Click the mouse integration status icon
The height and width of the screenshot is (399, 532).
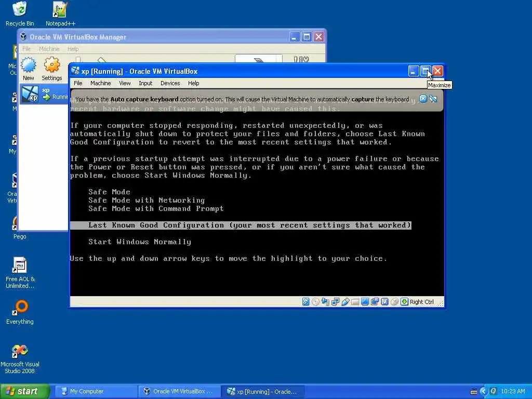[x=394, y=302]
